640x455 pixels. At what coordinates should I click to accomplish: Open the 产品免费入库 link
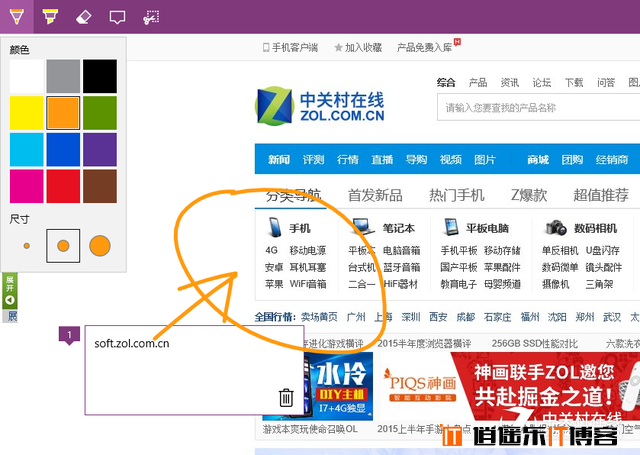point(424,48)
